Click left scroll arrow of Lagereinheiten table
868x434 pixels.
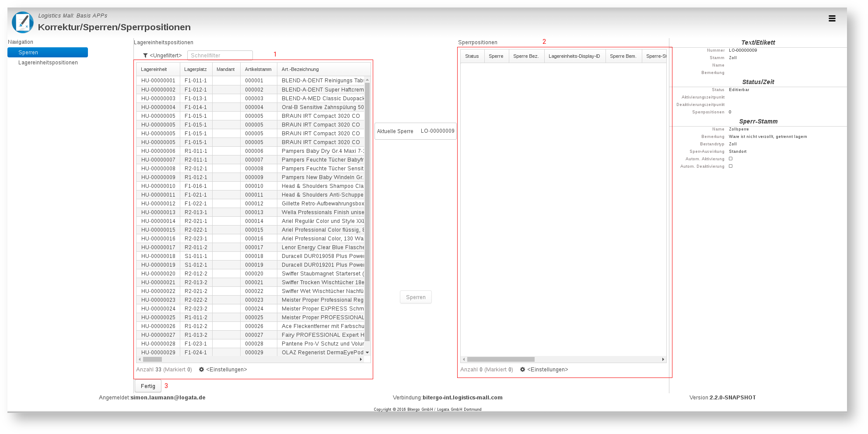(140, 360)
